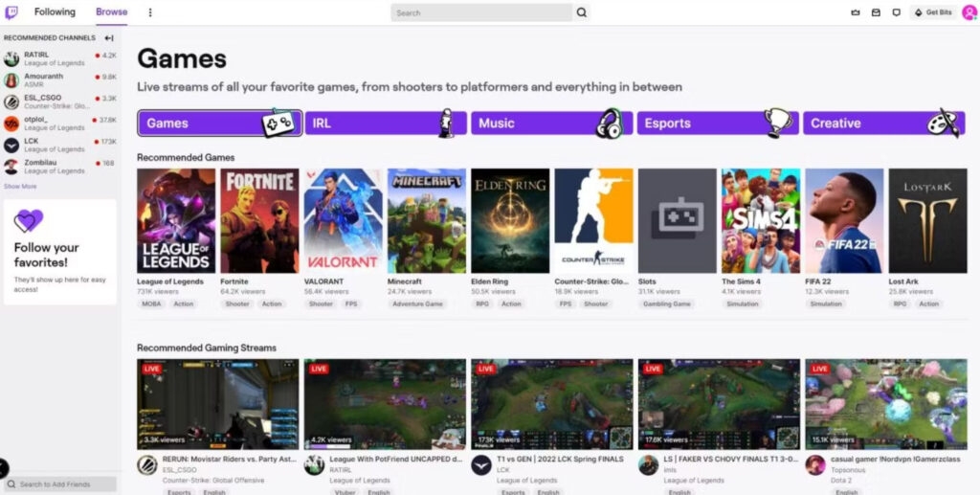Viewport: 980px width, 495px height.
Task: Click the LCK streamer avatar under stream
Action: [x=481, y=465]
